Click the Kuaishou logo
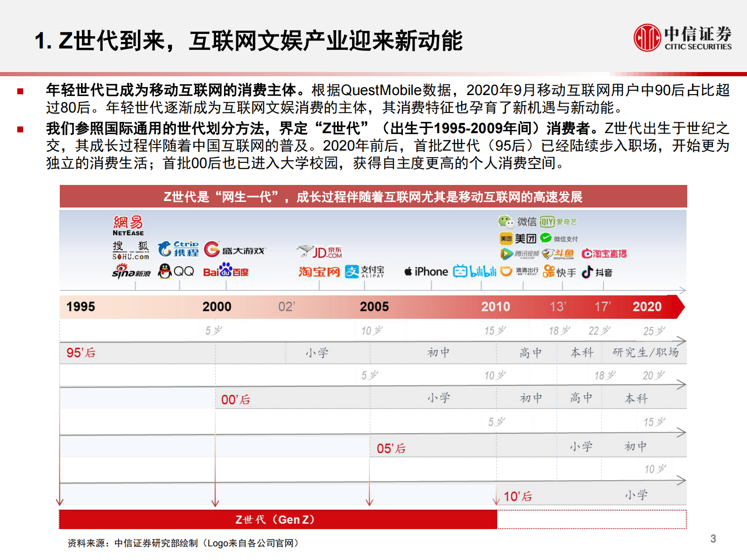 click(559, 272)
